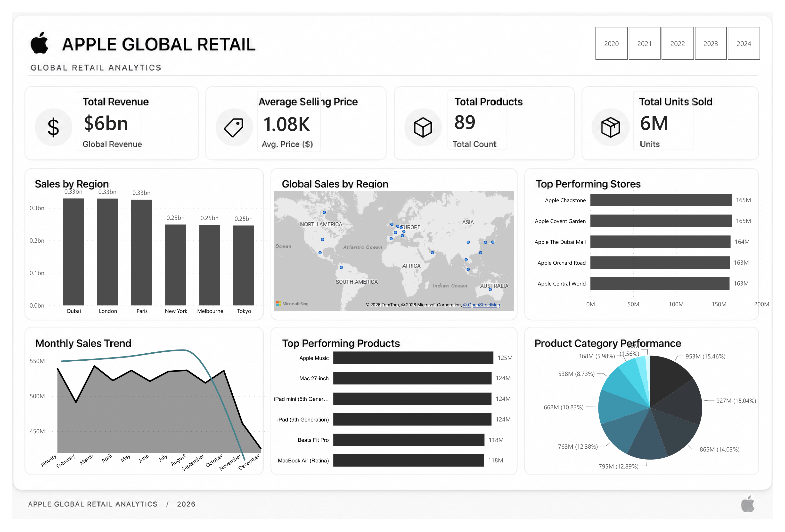This screenshot has height=532, width=785.
Task: Click the Apple Orchard Road bar
Action: [x=660, y=263]
